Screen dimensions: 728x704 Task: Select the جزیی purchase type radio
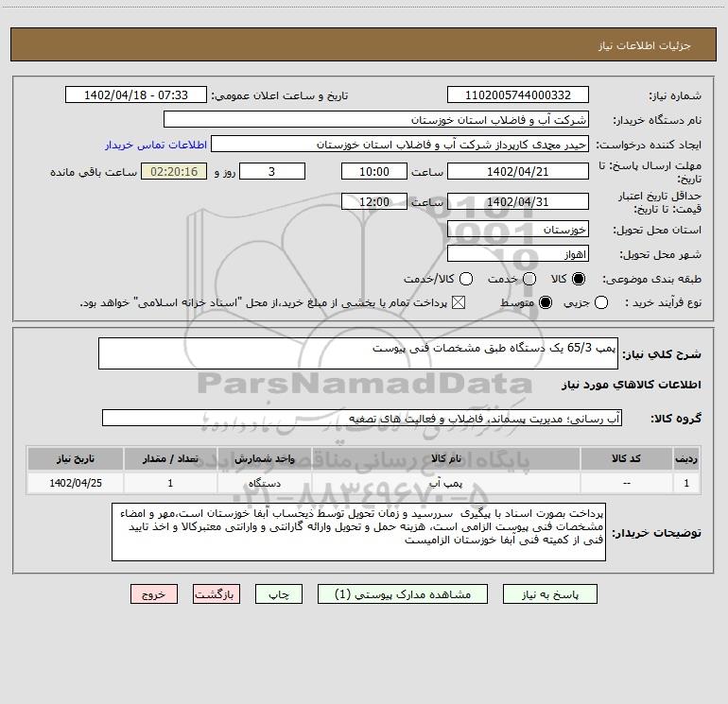[x=601, y=302]
